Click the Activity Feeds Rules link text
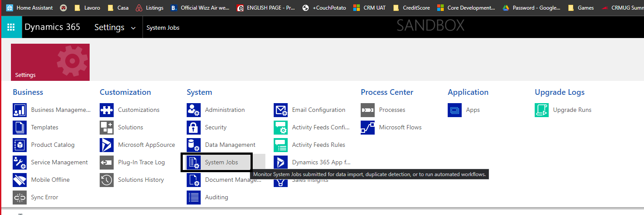The image size is (644, 215). pos(319,145)
